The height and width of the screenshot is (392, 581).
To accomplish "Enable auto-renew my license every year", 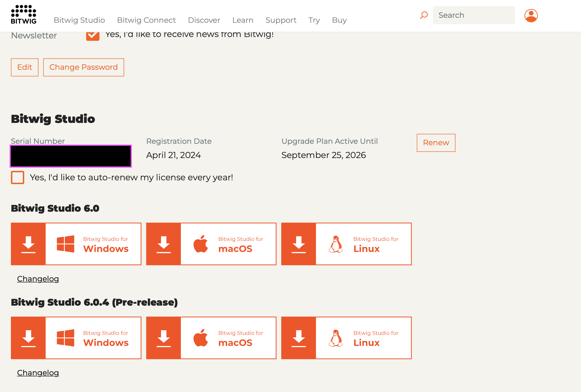I will 18,177.
